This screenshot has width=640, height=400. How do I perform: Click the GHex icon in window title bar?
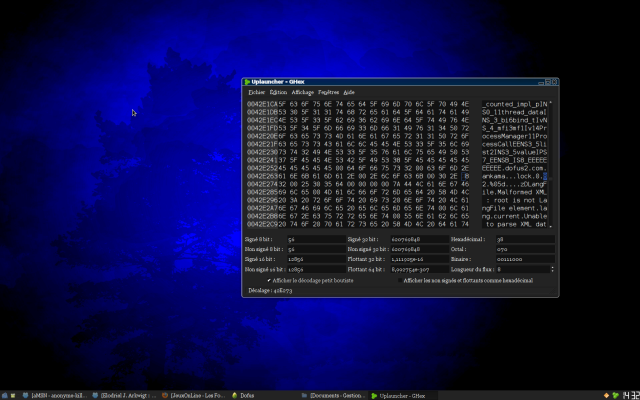246,81
